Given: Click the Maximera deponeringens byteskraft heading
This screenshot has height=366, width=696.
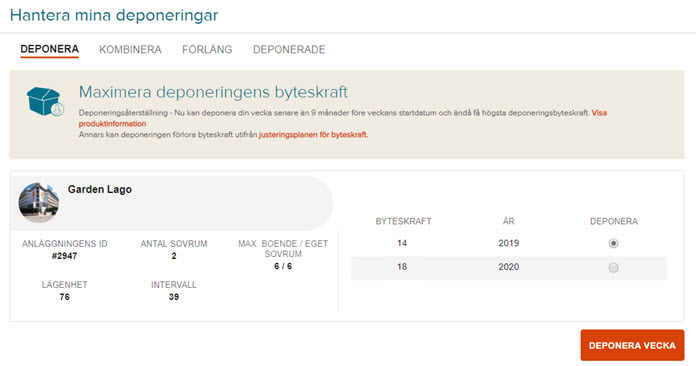Looking at the screenshot, I should [x=213, y=92].
